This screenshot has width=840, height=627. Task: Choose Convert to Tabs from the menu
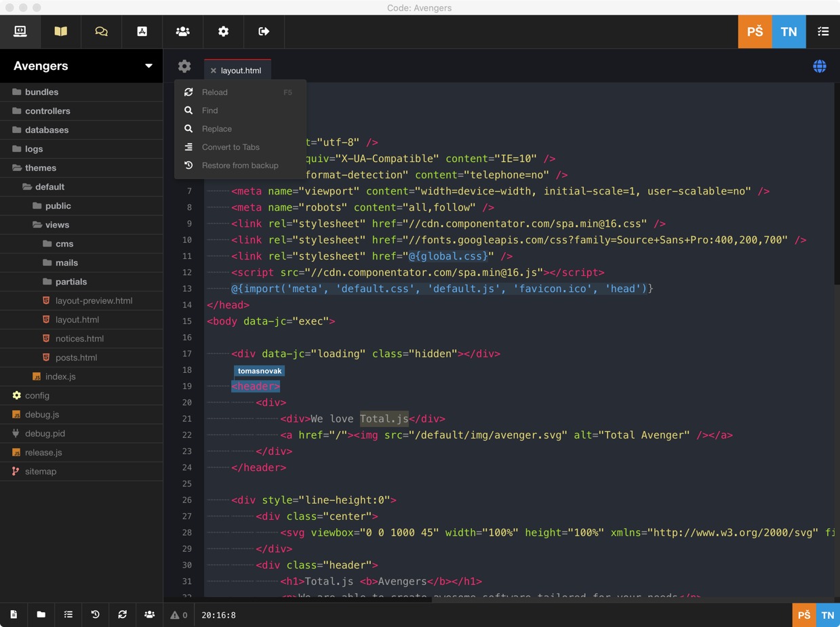[231, 147]
